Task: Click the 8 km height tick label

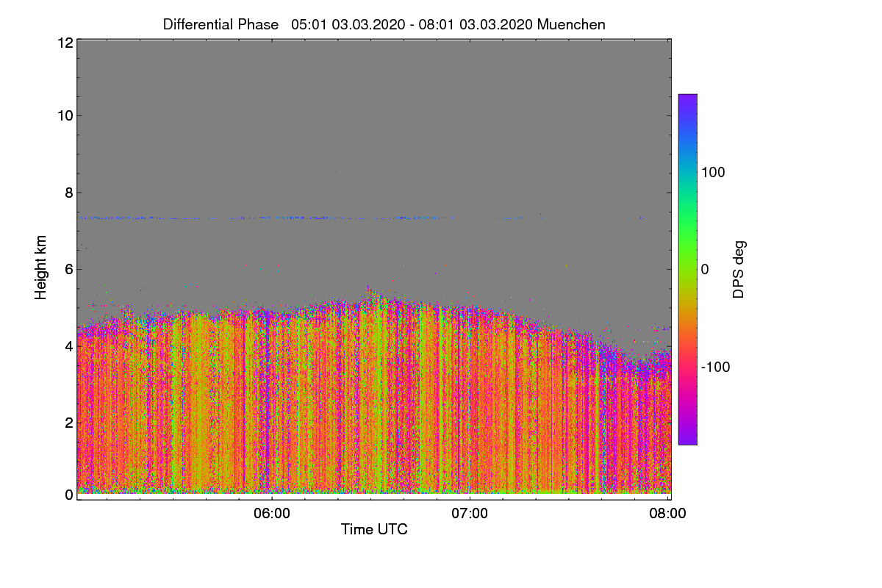Action: click(68, 193)
